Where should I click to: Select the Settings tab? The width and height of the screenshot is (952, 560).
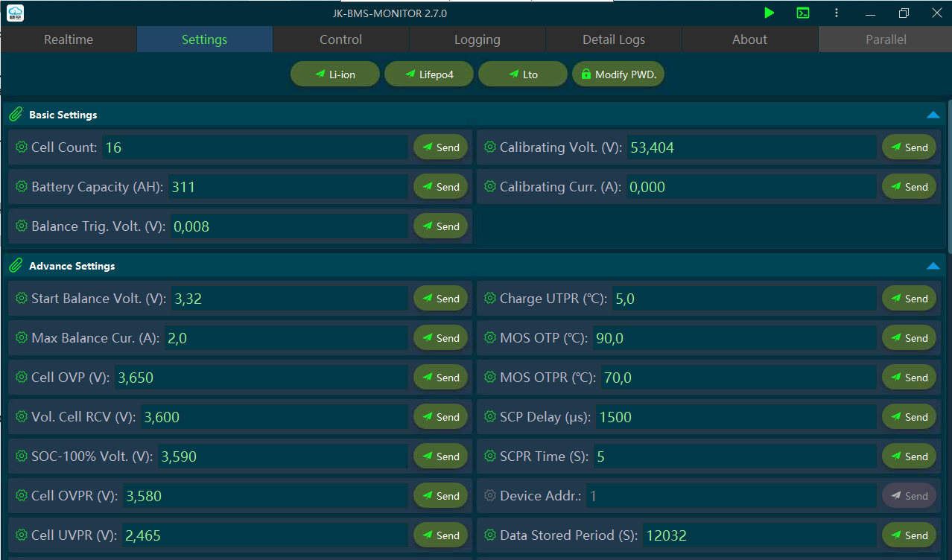click(x=205, y=39)
